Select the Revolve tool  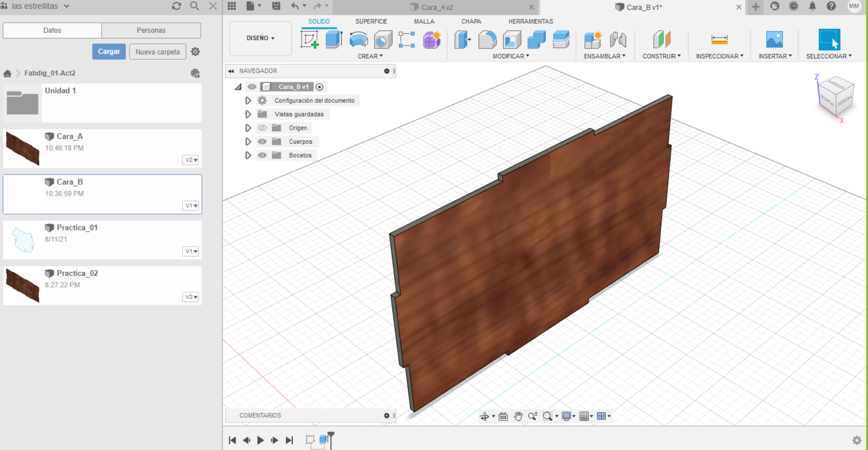click(x=359, y=39)
